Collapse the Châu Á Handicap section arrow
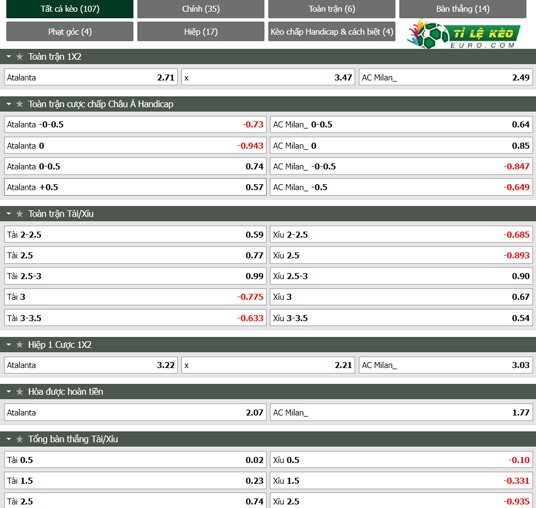This screenshot has width=536, height=508. (9, 104)
